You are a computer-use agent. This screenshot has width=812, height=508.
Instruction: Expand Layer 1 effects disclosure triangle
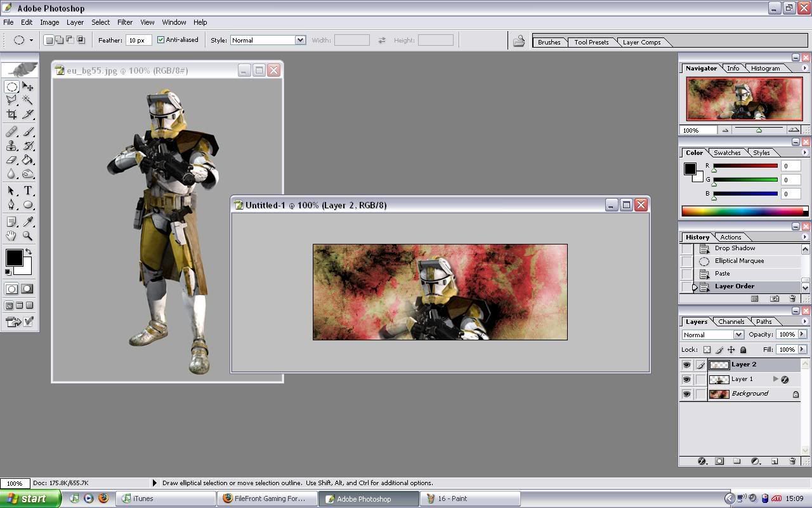tap(775, 379)
